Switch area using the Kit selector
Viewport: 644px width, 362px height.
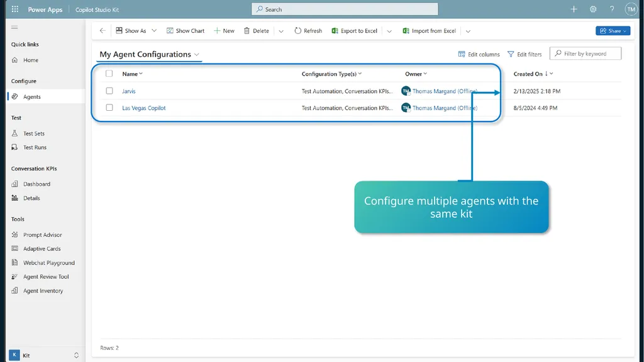coord(44,355)
